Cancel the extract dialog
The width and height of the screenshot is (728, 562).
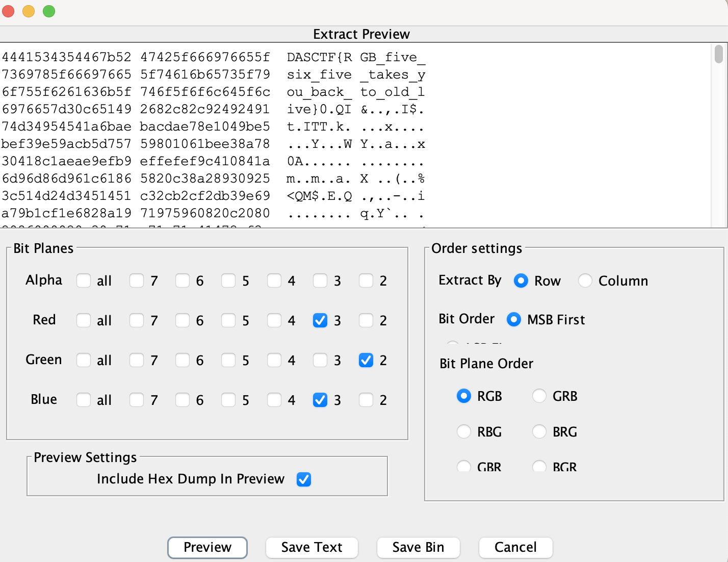pos(515,547)
